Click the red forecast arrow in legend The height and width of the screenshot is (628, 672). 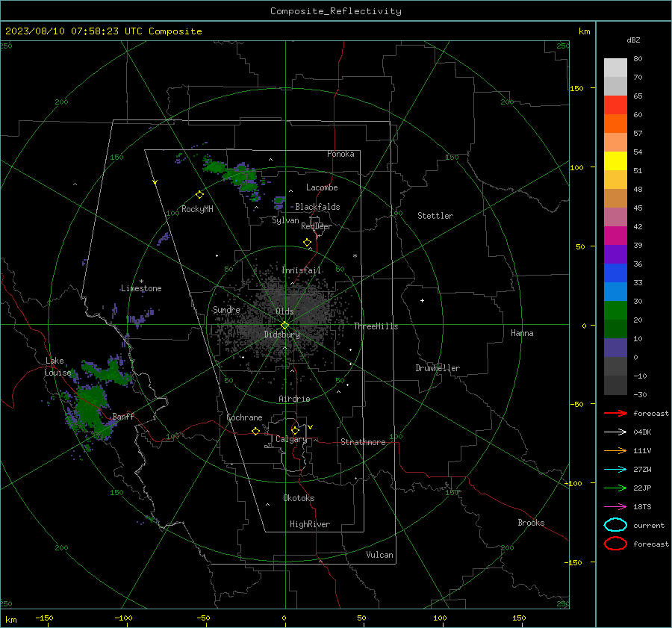tap(615, 413)
